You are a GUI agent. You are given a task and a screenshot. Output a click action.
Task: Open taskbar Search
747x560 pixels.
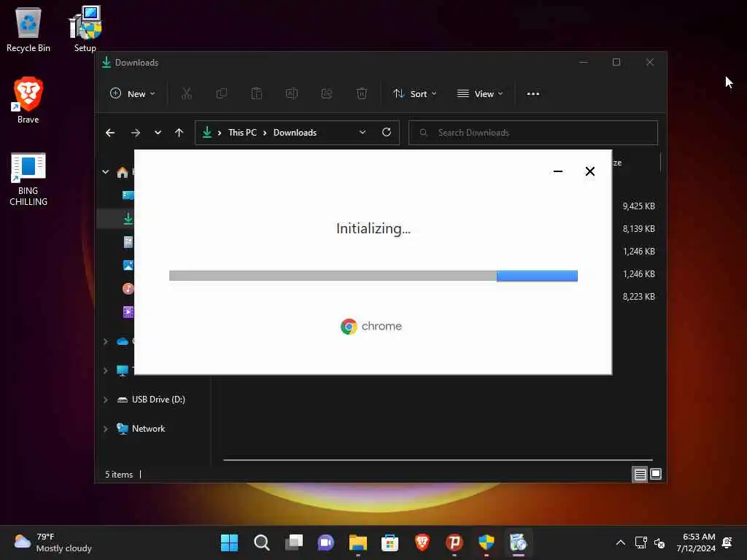[x=262, y=542]
